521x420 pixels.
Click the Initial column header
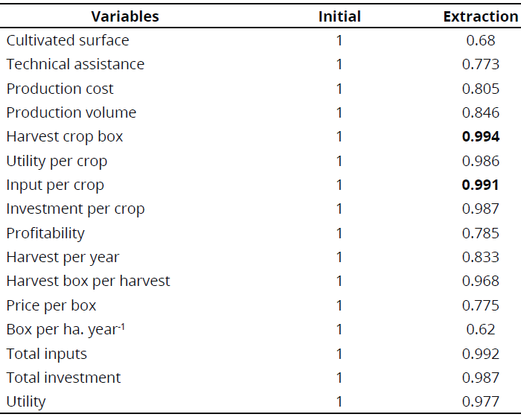pyautogui.click(x=339, y=16)
